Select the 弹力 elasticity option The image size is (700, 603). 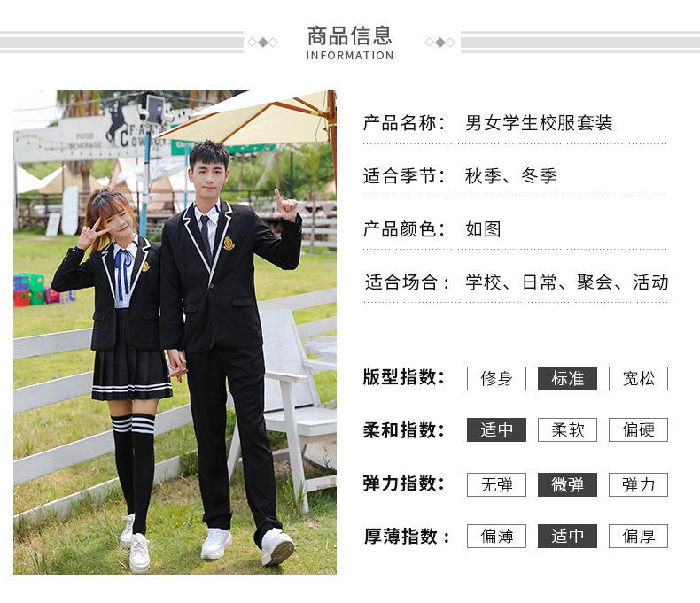(638, 484)
